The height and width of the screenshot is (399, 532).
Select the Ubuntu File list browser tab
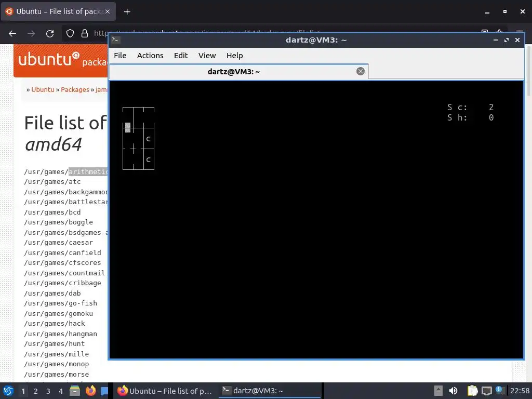click(58, 11)
